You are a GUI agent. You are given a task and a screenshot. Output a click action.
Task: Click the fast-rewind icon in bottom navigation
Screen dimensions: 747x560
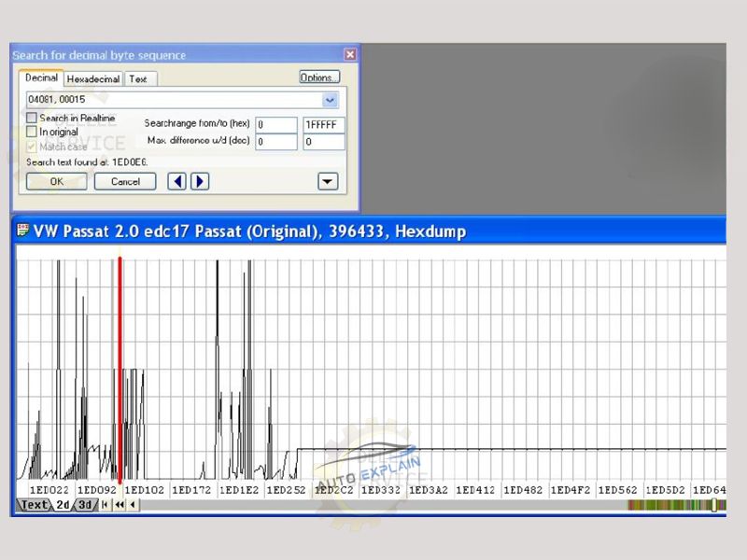(x=120, y=505)
